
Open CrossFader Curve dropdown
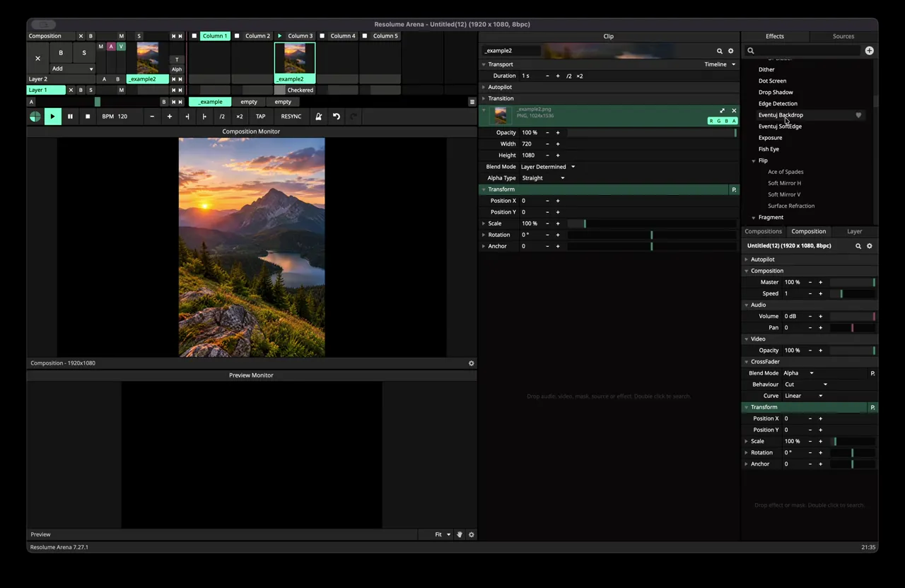(x=804, y=396)
